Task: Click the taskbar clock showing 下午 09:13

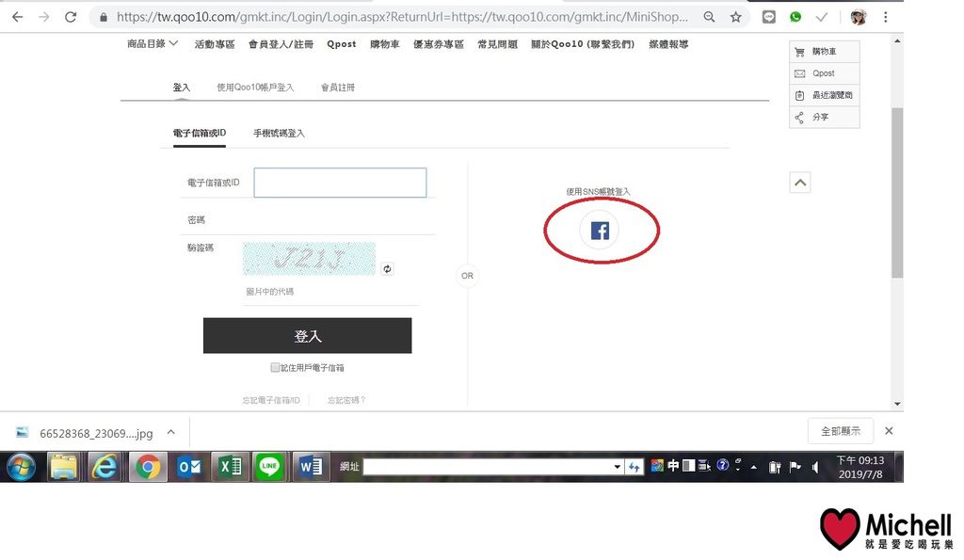Action: (860, 467)
